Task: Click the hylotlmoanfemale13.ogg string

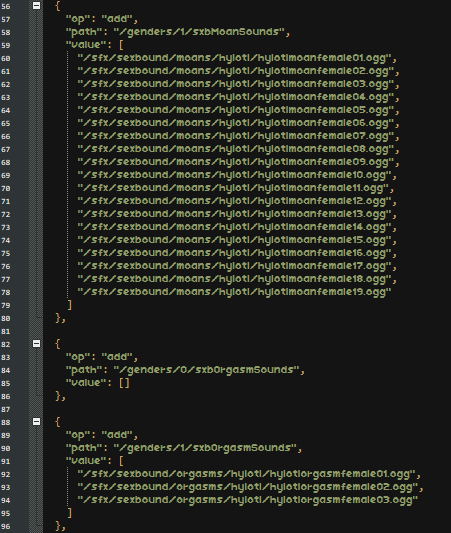Action: [235, 214]
